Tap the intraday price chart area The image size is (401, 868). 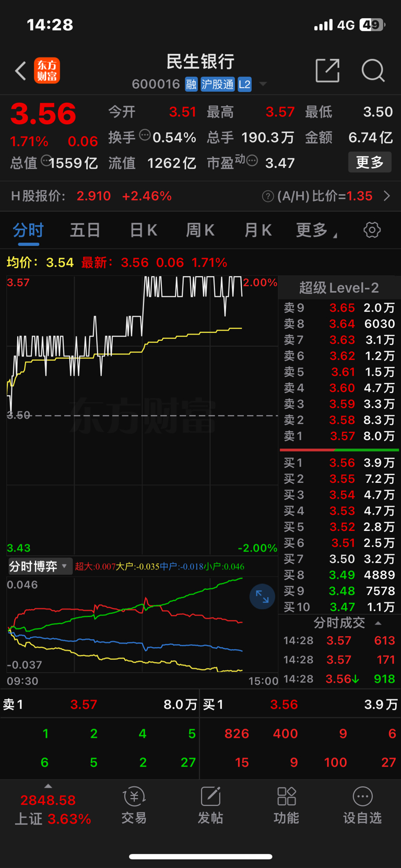pos(142,415)
